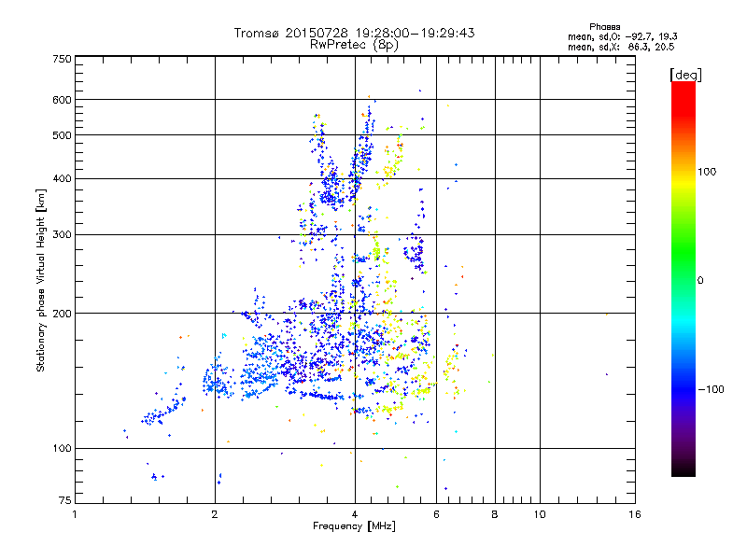This screenshot has width=747, height=560.
Task: Click the plot title 'Tromsø 20150728 19:28:00-19:29:43'
Action: pyautogui.click(x=354, y=33)
